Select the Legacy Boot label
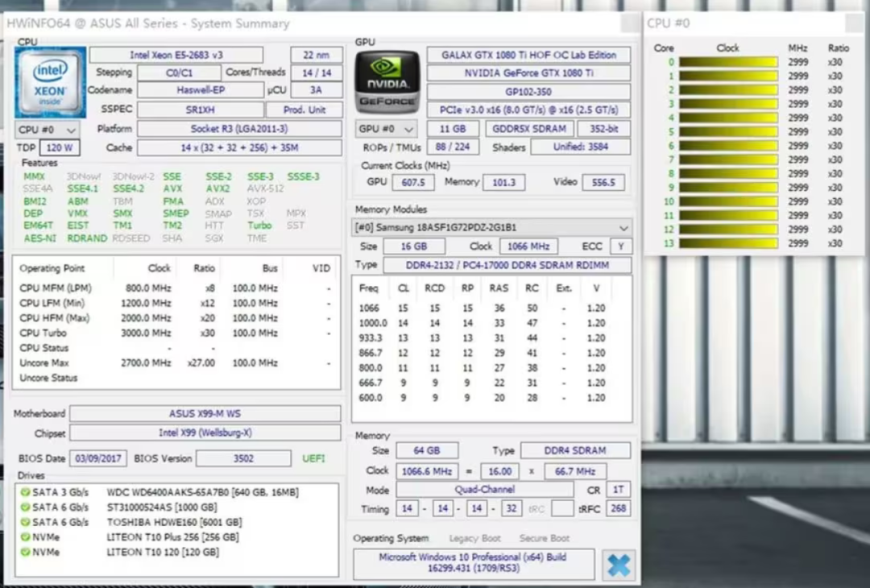870x588 pixels. 474,538
